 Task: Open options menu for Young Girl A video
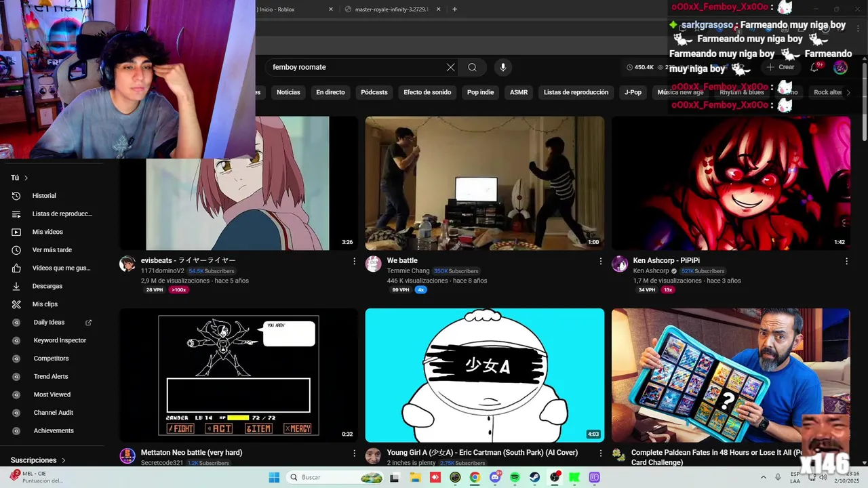tap(600, 453)
